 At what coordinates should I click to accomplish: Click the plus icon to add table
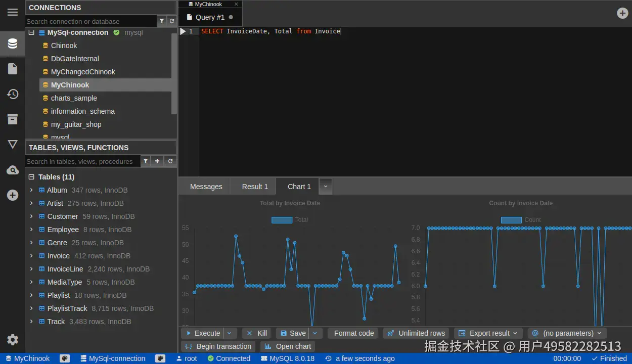[x=158, y=161]
